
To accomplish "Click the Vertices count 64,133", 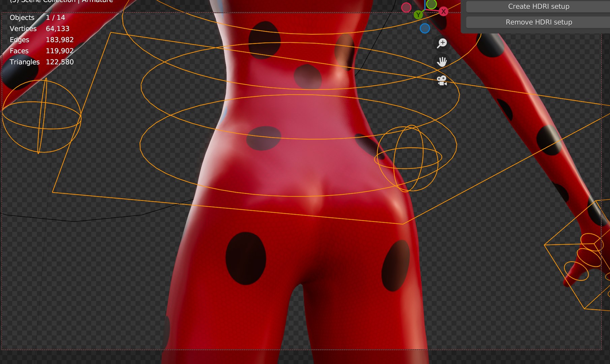I will [58, 29].
